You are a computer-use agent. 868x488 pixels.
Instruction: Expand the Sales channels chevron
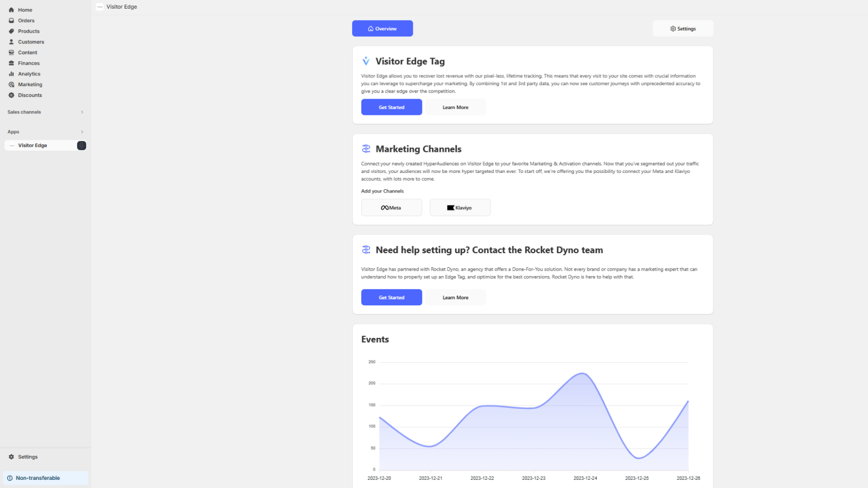pyautogui.click(x=82, y=112)
